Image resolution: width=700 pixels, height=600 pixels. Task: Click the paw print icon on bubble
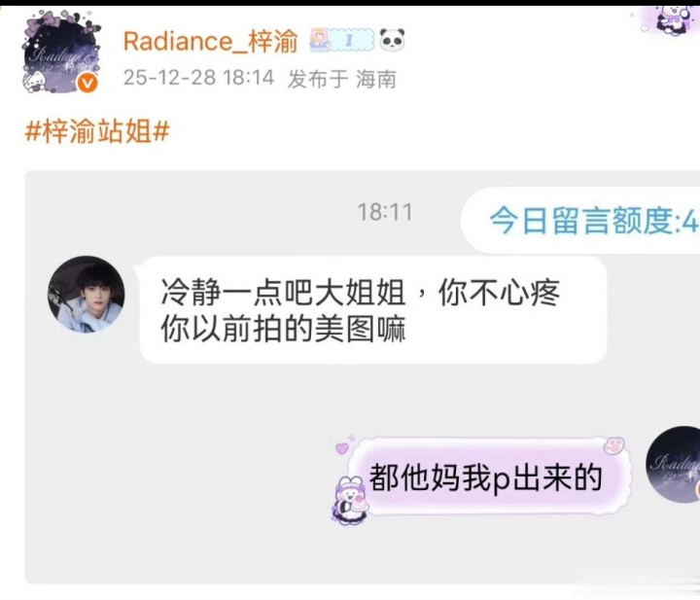point(614,444)
